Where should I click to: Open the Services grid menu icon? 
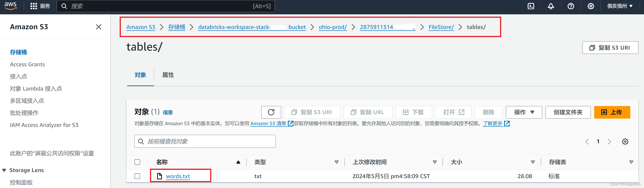pyautogui.click(x=33, y=6)
